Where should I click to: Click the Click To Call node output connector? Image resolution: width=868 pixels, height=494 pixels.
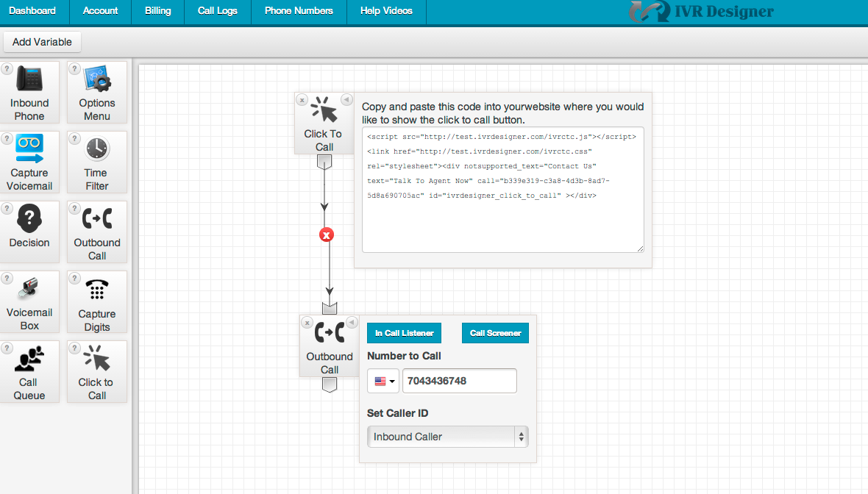click(324, 162)
